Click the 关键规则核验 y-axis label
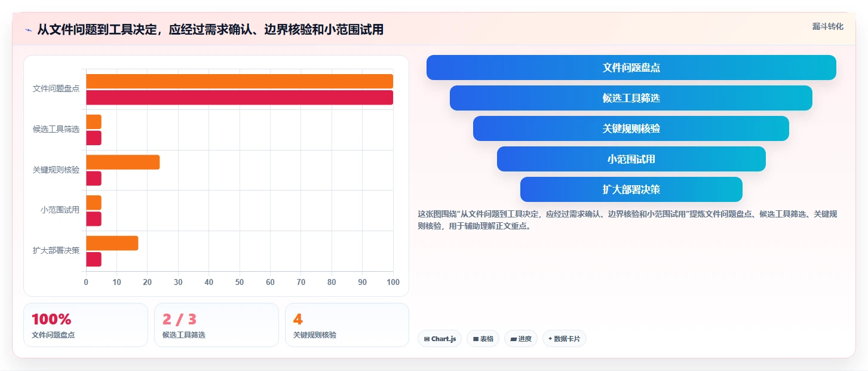This screenshot has height=371, width=868. tap(56, 170)
